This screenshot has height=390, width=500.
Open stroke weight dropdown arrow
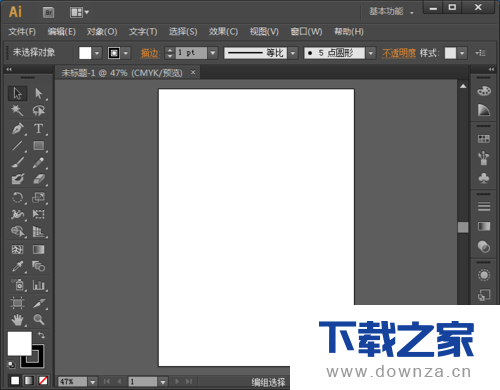[213, 53]
